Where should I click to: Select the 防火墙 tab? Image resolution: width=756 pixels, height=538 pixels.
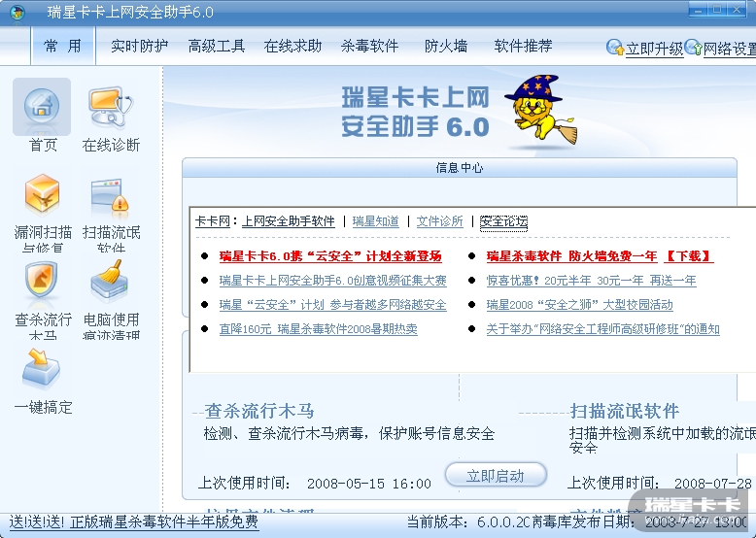[x=446, y=47]
